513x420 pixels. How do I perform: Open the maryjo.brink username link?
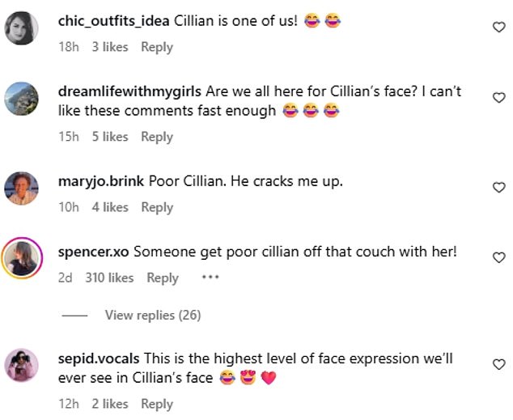pyautogui.click(x=102, y=181)
